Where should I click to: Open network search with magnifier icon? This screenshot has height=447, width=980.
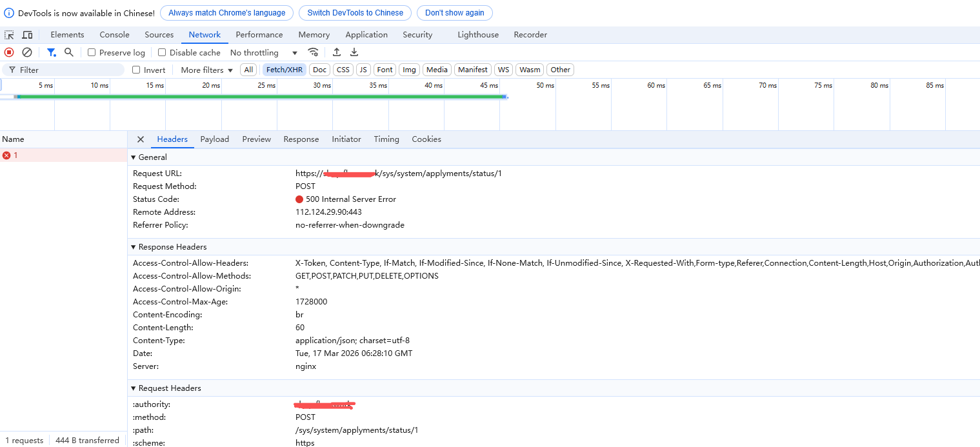69,52
